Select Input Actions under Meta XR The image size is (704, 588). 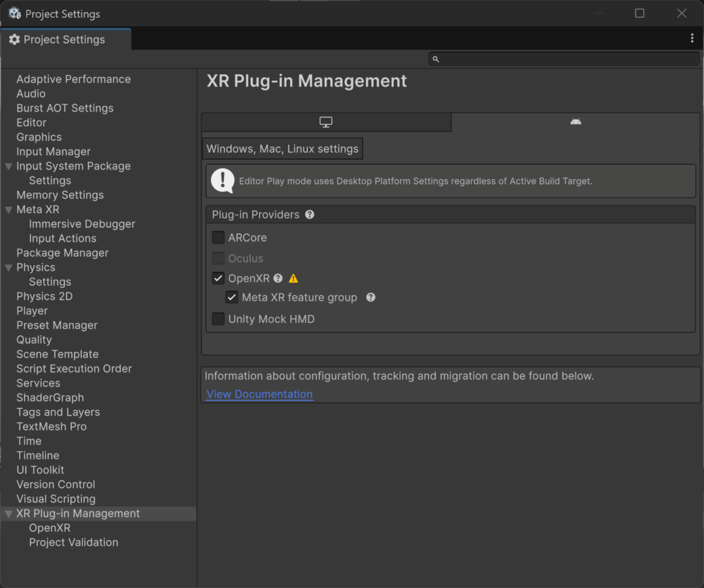63,238
